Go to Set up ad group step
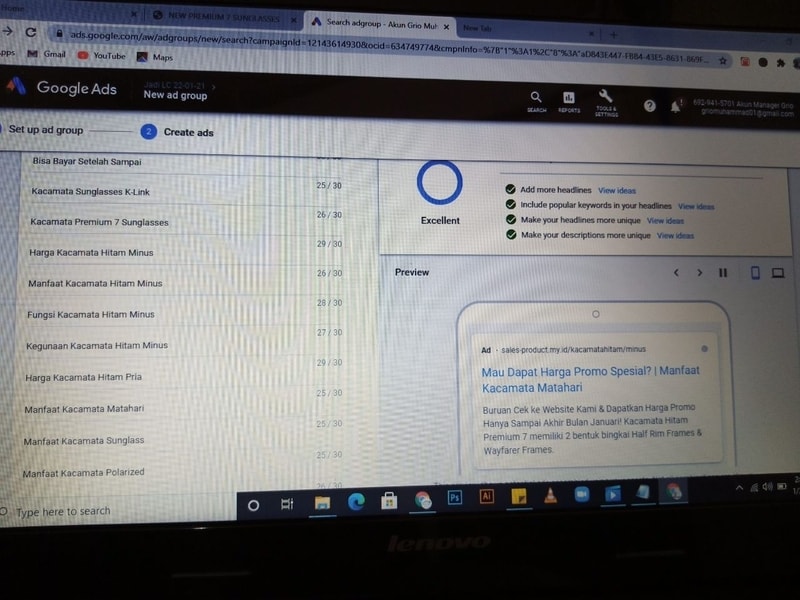The image size is (800, 600). pyautogui.click(x=46, y=130)
